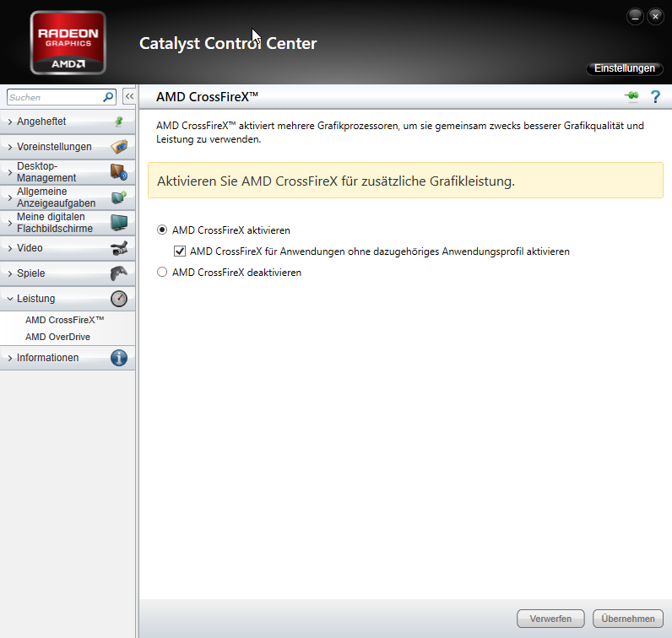672x638 pixels.
Task: Expand the Desktop-Management section chevron
Action: click(x=10, y=172)
